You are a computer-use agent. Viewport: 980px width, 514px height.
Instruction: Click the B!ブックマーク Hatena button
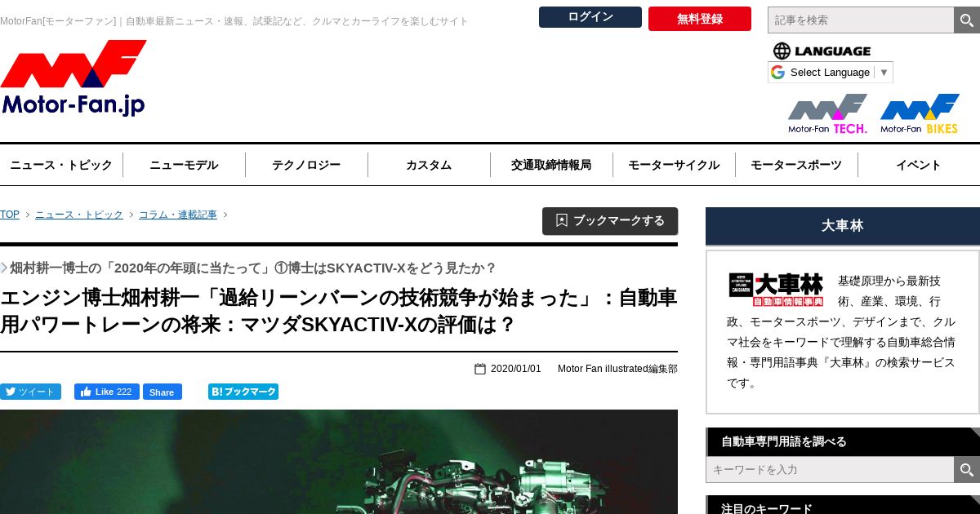[x=243, y=392]
